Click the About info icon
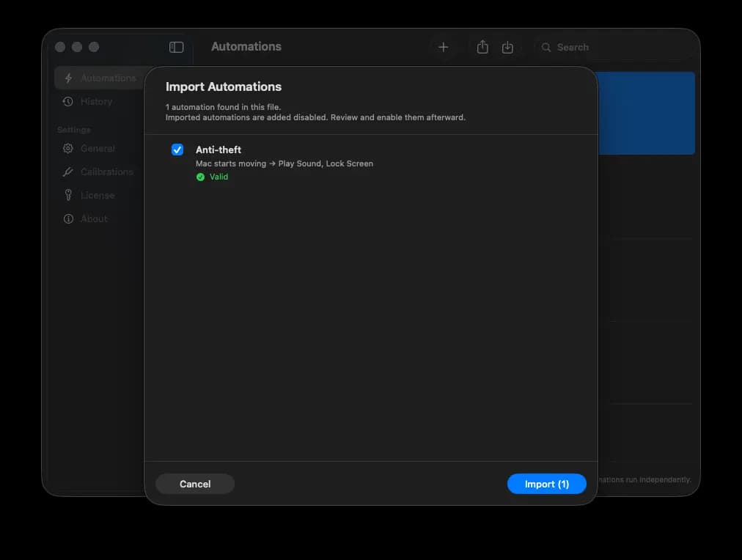The width and height of the screenshot is (742, 560). pos(68,218)
